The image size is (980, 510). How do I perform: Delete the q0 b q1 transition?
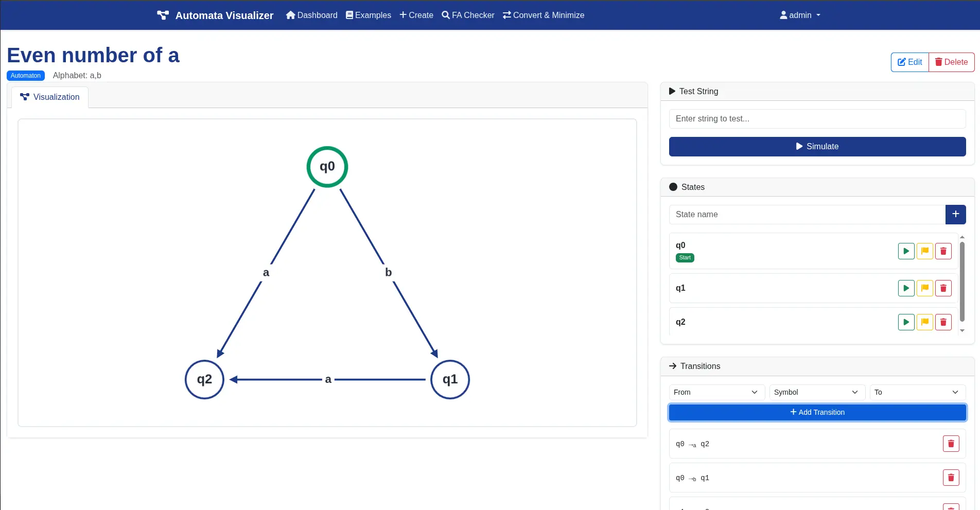pyautogui.click(x=951, y=478)
